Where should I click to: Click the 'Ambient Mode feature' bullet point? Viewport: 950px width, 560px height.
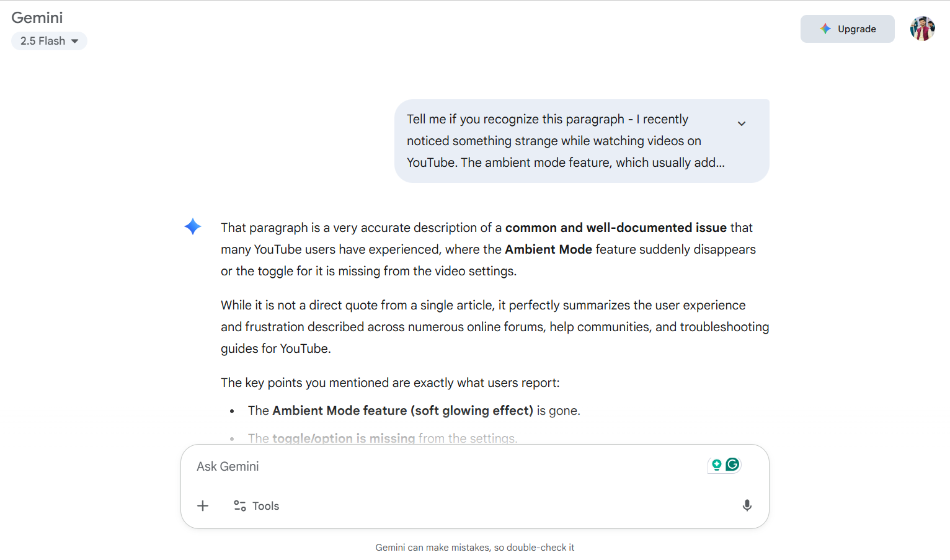[414, 411]
